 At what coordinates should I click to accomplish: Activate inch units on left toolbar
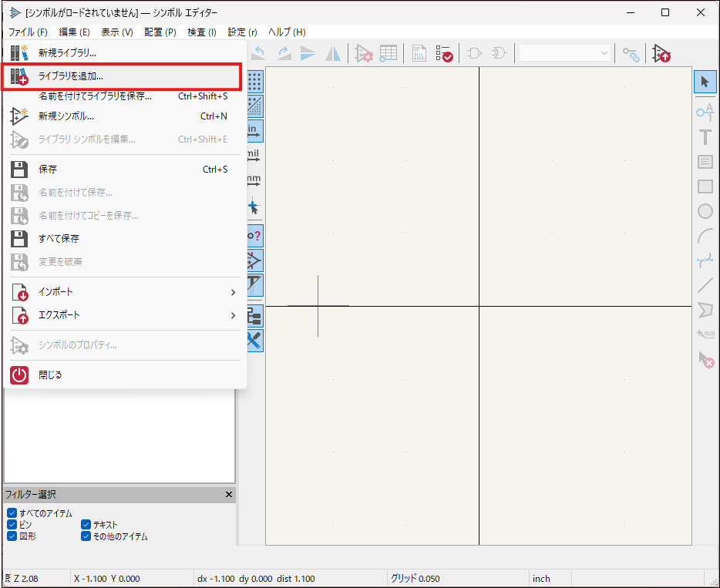coord(254,130)
